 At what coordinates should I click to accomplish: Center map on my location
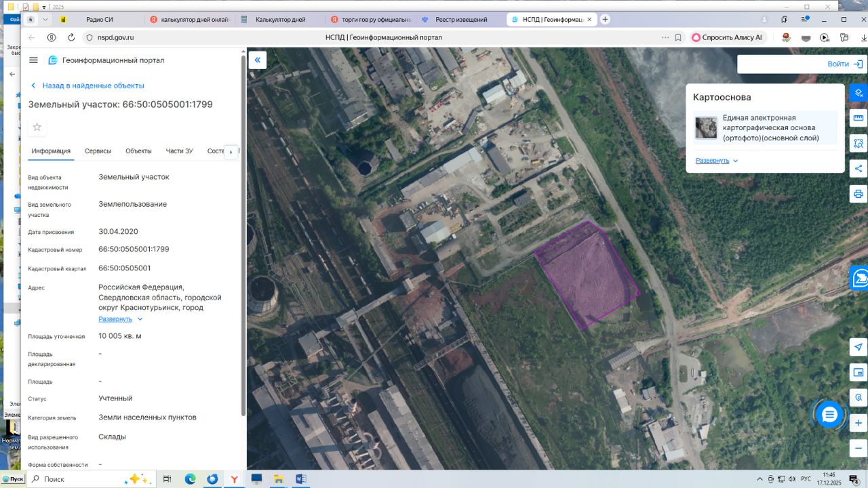point(859,347)
